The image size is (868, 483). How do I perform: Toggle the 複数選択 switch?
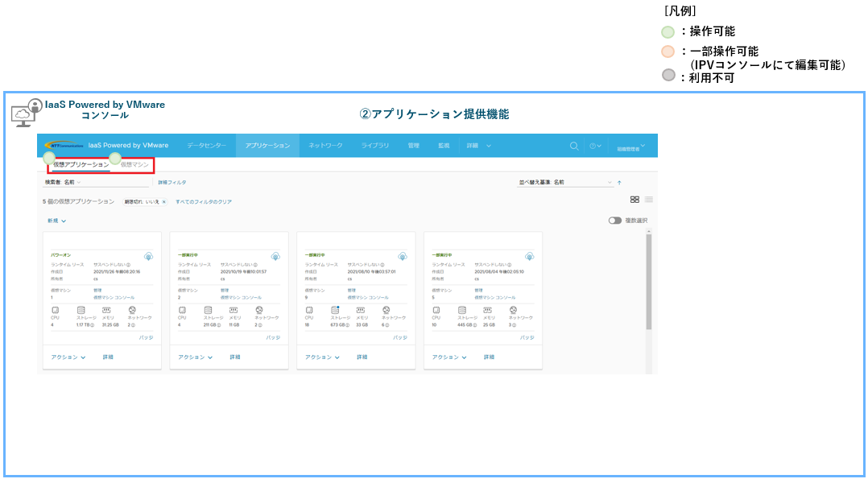(615, 220)
